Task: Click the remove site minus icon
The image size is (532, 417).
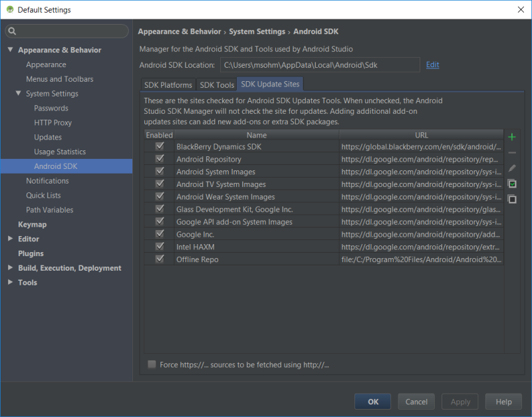Action: (512, 153)
